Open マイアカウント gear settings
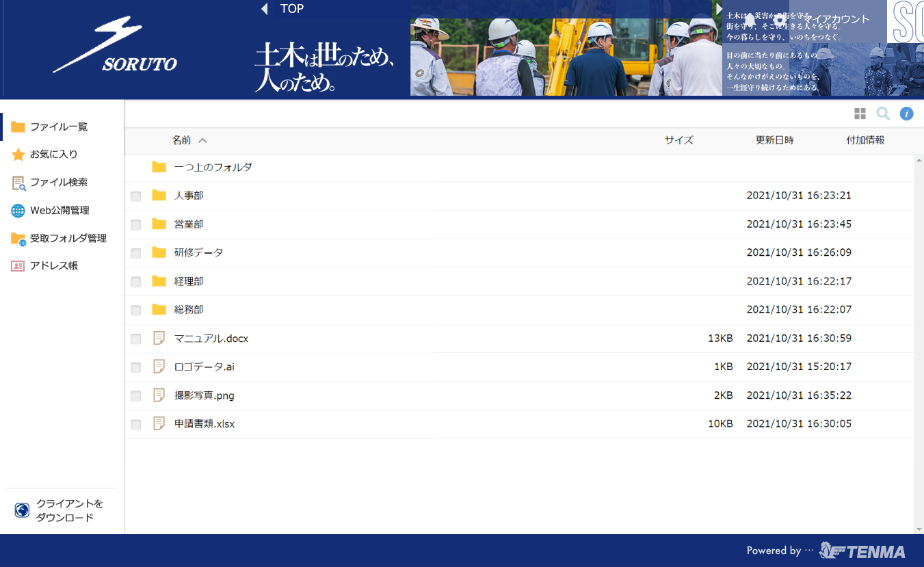 pyautogui.click(x=780, y=19)
